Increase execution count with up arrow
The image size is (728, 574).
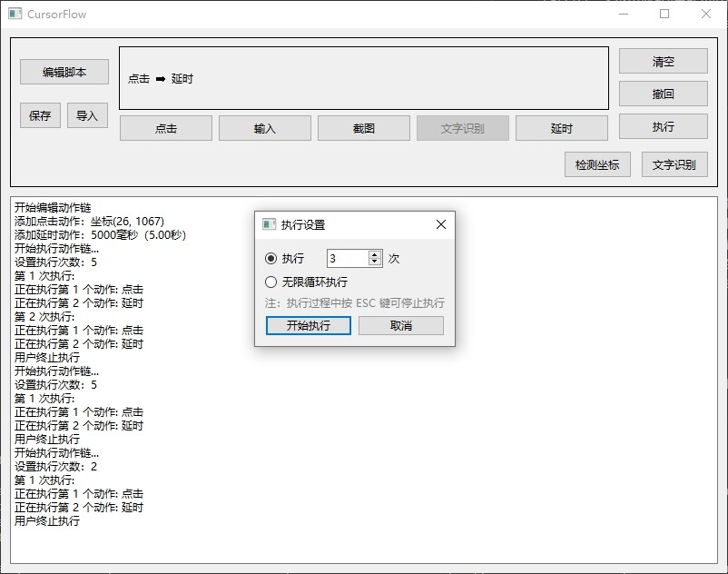click(x=375, y=254)
